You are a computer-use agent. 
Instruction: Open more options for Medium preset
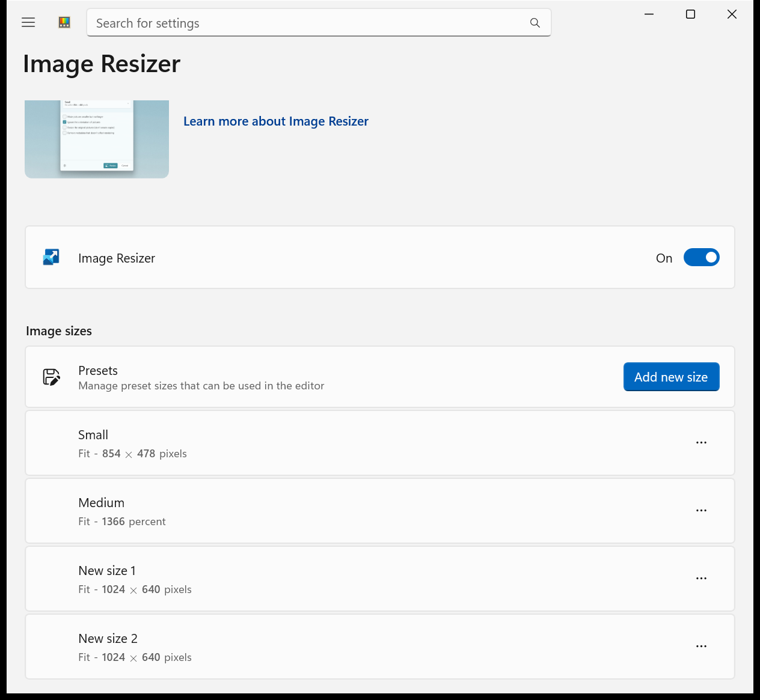point(701,511)
